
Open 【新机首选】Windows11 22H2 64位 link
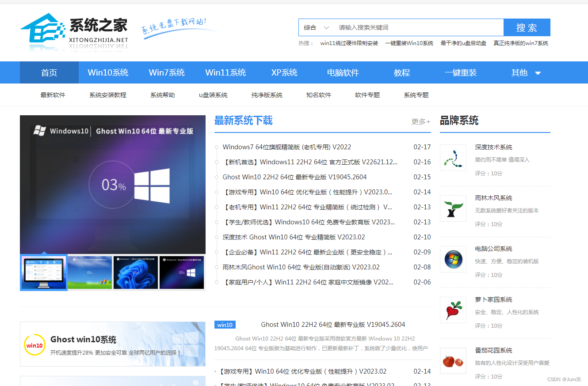coord(310,162)
